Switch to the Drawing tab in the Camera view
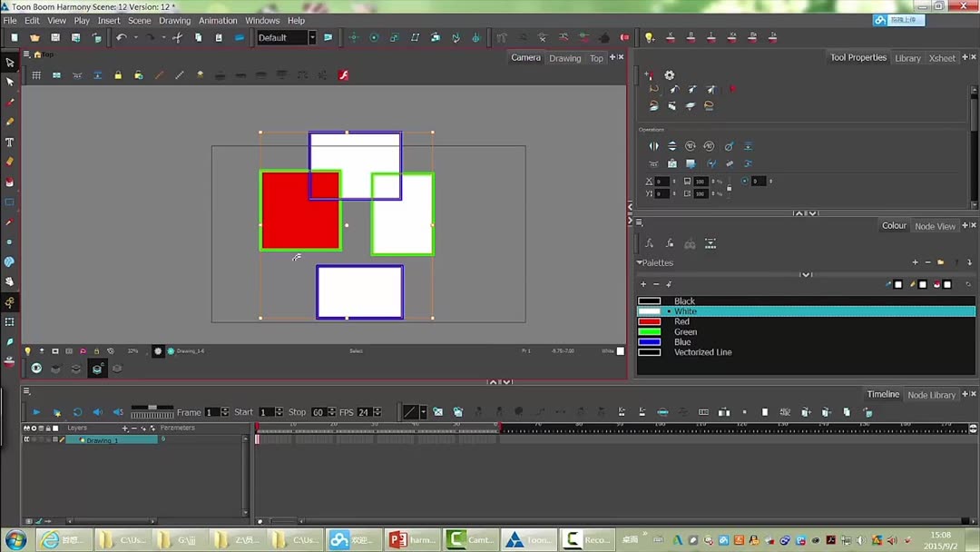 tap(564, 57)
